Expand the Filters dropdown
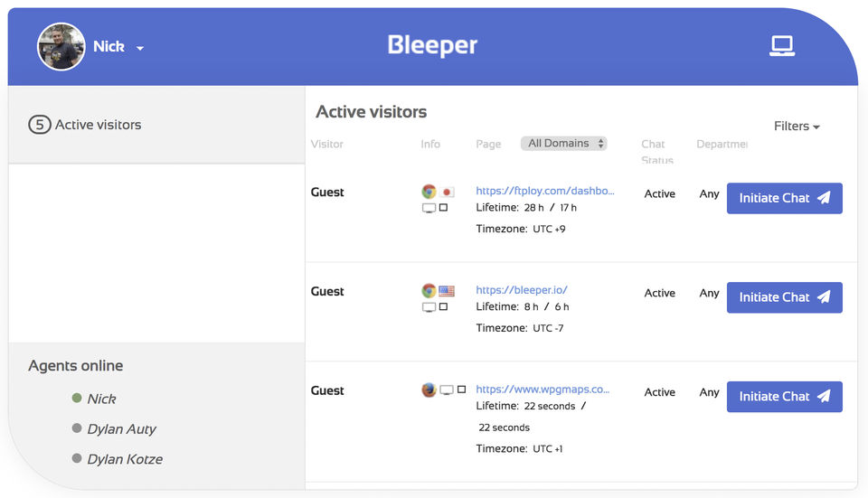 coord(797,127)
